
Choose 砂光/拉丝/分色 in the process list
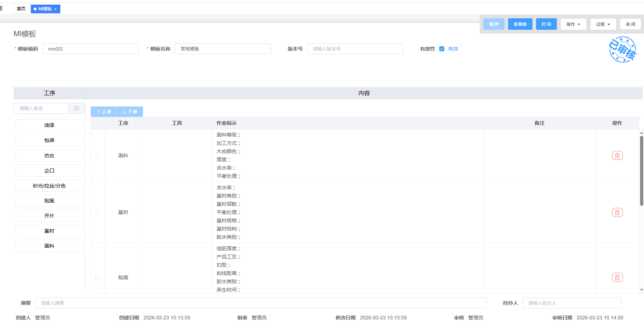pyautogui.click(x=49, y=186)
